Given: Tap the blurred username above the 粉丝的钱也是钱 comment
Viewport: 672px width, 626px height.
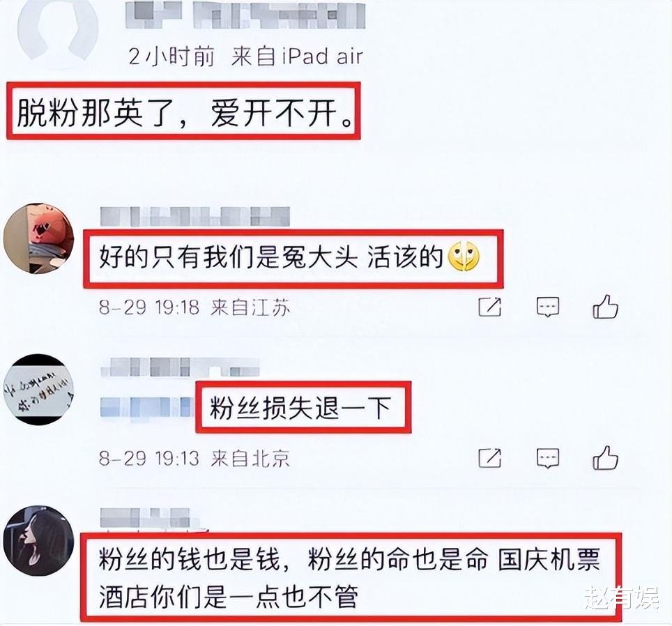Looking at the screenshot, I should [145, 517].
